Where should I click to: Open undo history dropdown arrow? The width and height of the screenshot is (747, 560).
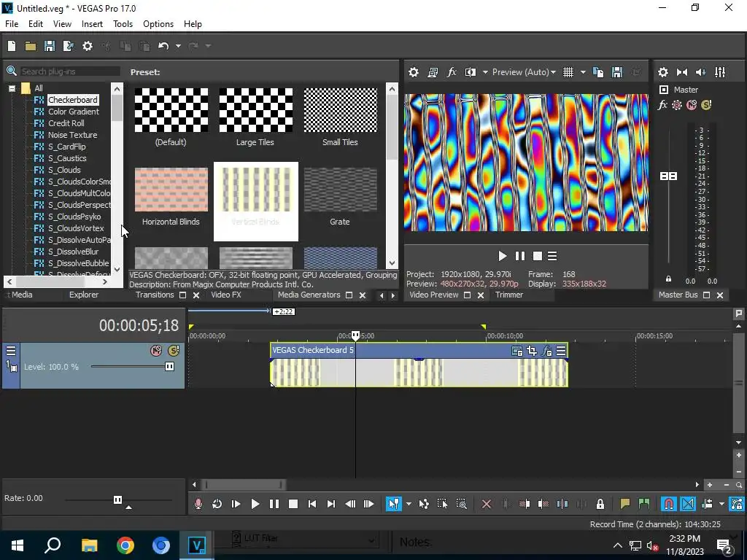point(178,46)
